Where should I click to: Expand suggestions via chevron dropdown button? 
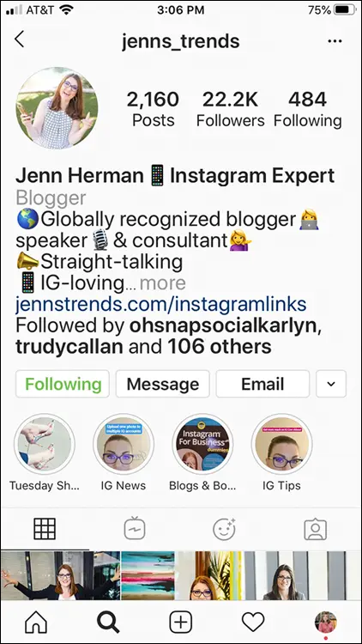pyautogui.click(x=331, y=384)
